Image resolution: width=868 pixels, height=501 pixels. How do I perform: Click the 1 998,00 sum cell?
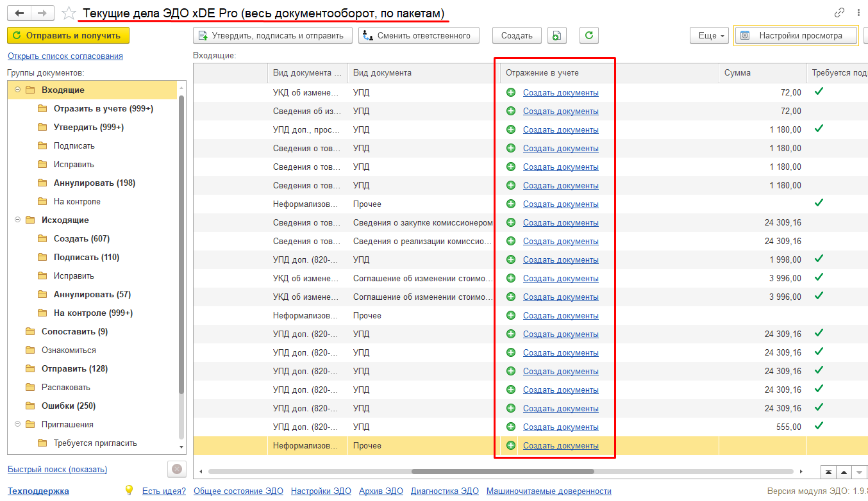763,259
